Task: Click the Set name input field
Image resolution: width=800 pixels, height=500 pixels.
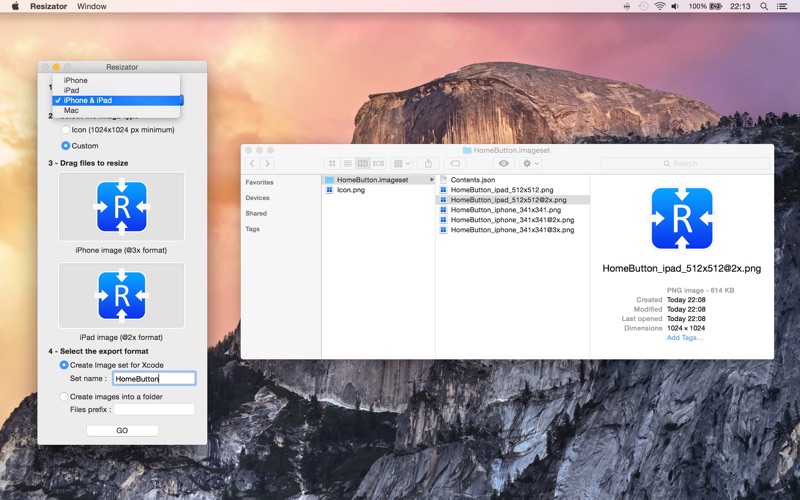Action: pos(154,379)
